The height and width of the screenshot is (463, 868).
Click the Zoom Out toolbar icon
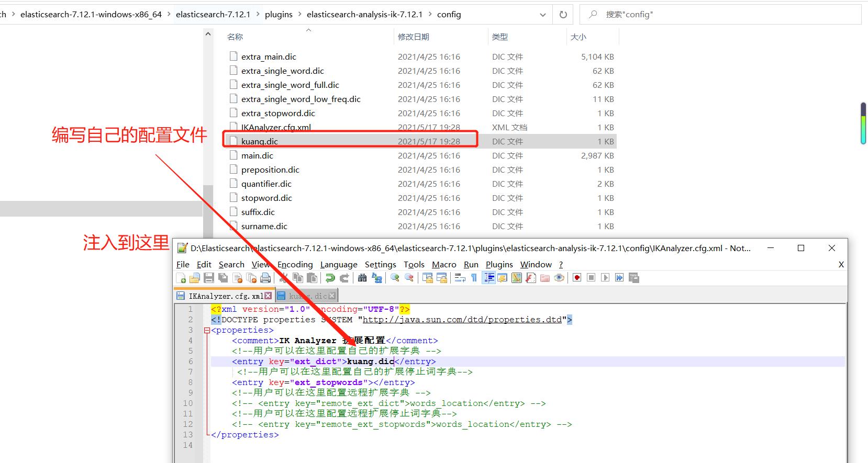[409, 278]
